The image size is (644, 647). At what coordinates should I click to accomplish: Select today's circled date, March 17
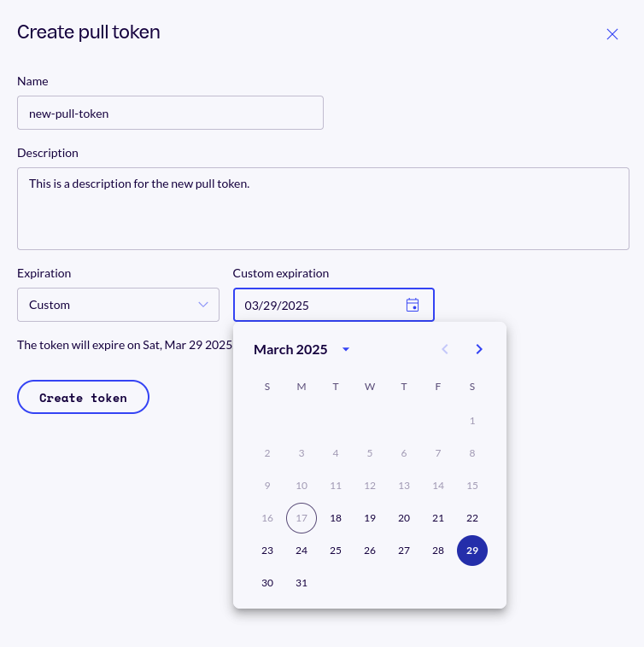(302, 518)
